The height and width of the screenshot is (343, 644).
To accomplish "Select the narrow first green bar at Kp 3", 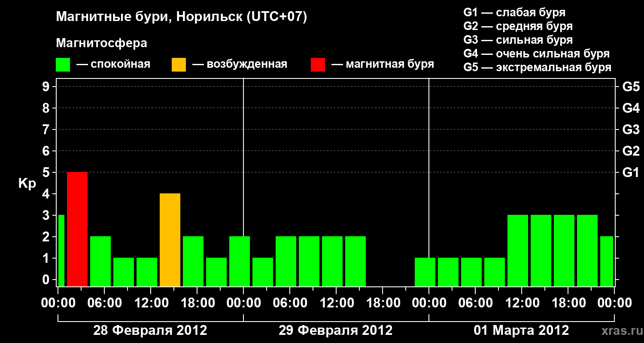I will coord(61,250).
